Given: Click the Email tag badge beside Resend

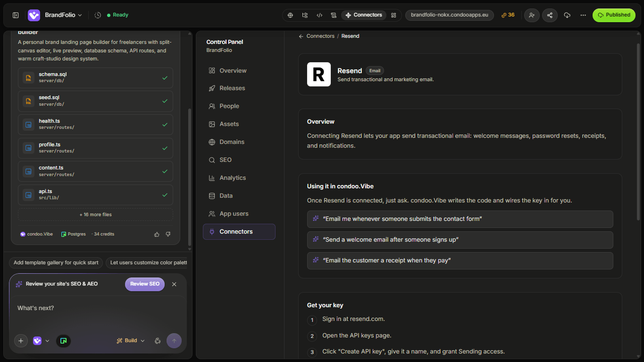Looking at the screenshot, I should (x=375, y=71).
